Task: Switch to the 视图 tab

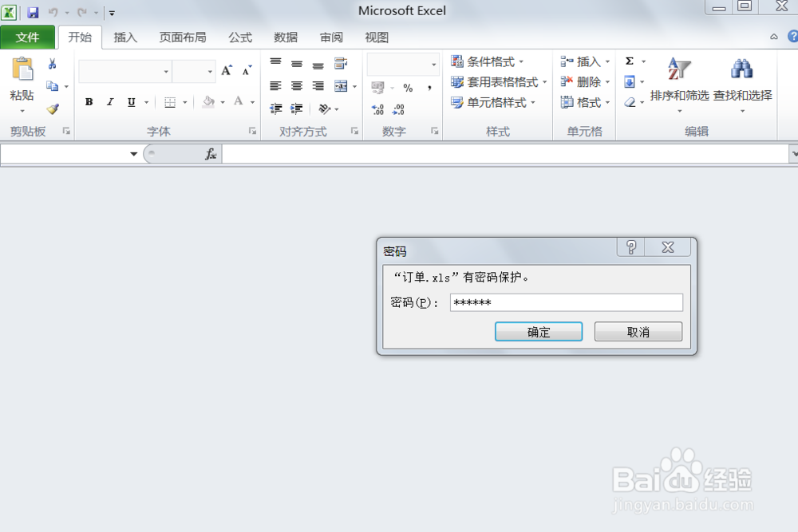Action: [x=377, y=37]
